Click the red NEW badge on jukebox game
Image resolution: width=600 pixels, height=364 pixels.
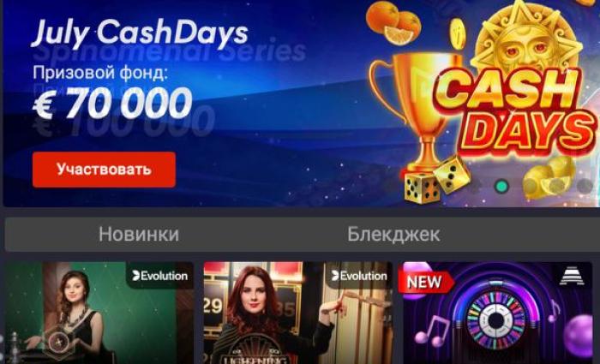(x=425, y=282)
